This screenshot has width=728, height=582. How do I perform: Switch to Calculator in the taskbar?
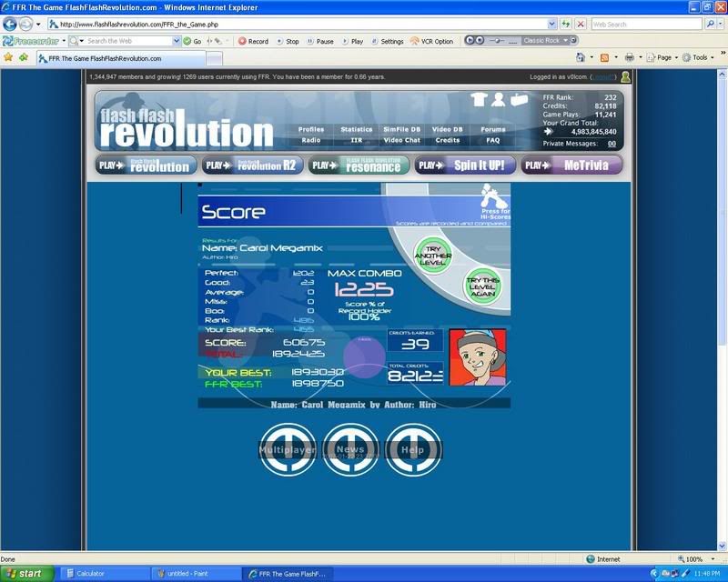click(105, 574)
